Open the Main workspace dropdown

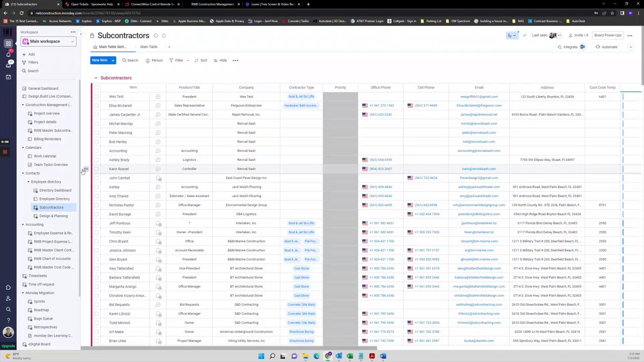click(x=49, y=41)
